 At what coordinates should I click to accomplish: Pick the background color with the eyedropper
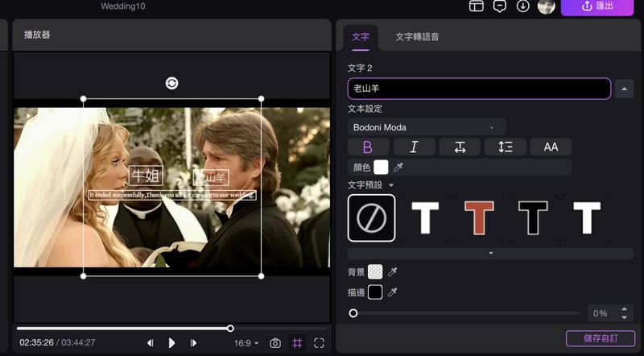coord(393,272)
